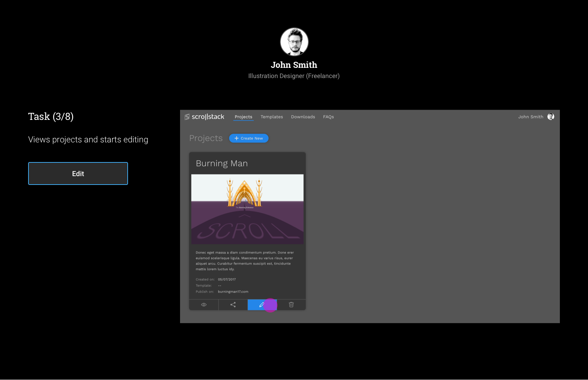
Task: Click the scrollstack logo in the navbar
Action: tap(205, 117)
